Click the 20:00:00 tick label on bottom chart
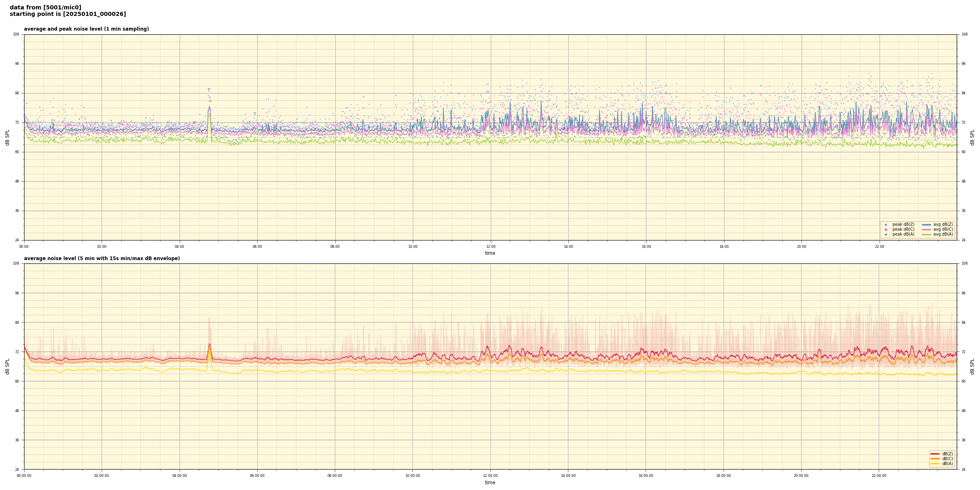 click(801, 476)
